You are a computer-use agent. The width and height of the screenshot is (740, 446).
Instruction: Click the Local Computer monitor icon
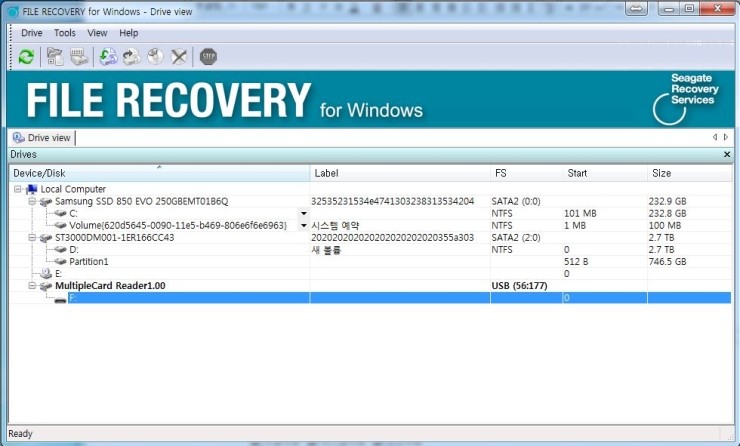click(x=32, y=189)
